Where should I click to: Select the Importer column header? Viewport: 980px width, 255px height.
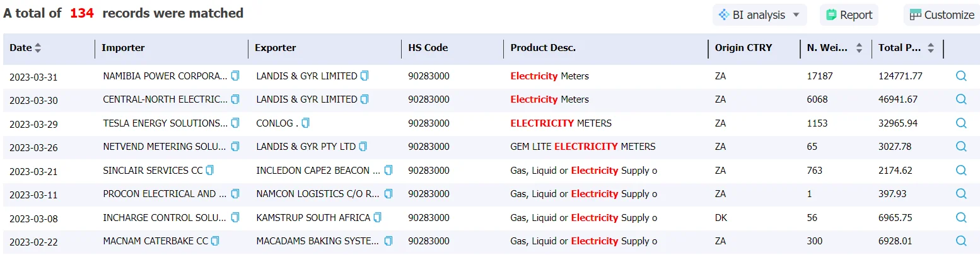(123, 48)
